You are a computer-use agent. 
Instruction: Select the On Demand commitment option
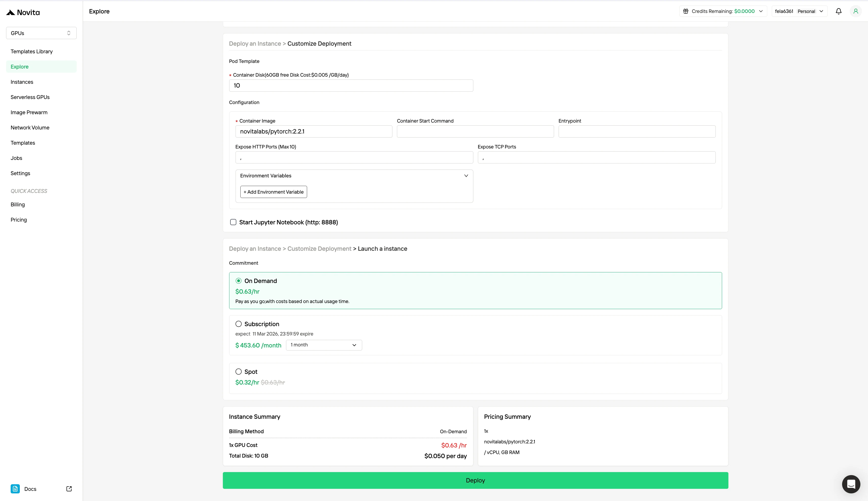coord(238,281)
